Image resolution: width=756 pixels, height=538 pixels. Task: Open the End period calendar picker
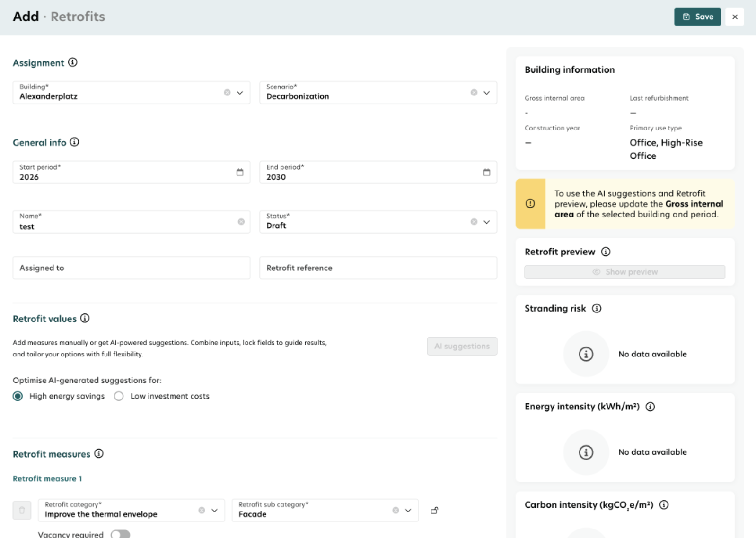tap(486, 173)
